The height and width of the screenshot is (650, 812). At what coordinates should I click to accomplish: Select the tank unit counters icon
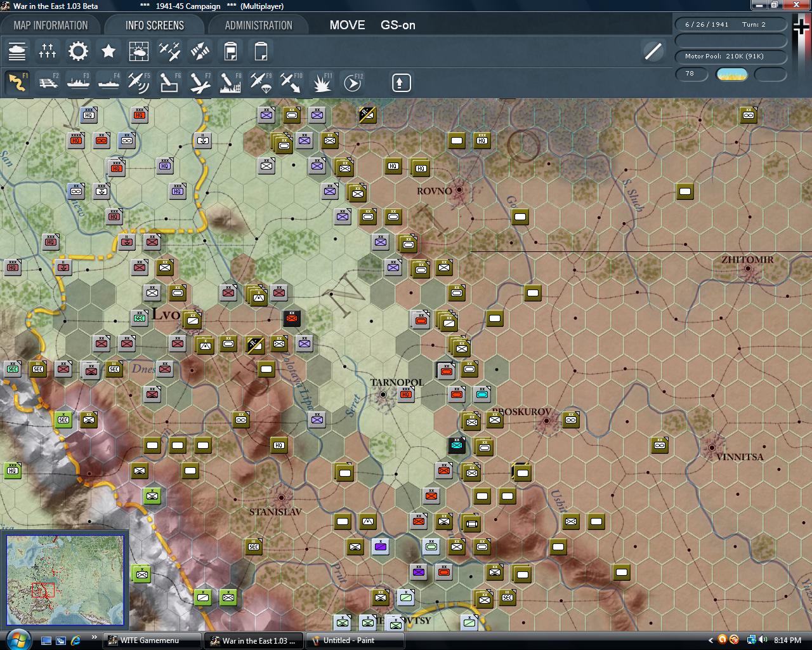click(17, 51)
